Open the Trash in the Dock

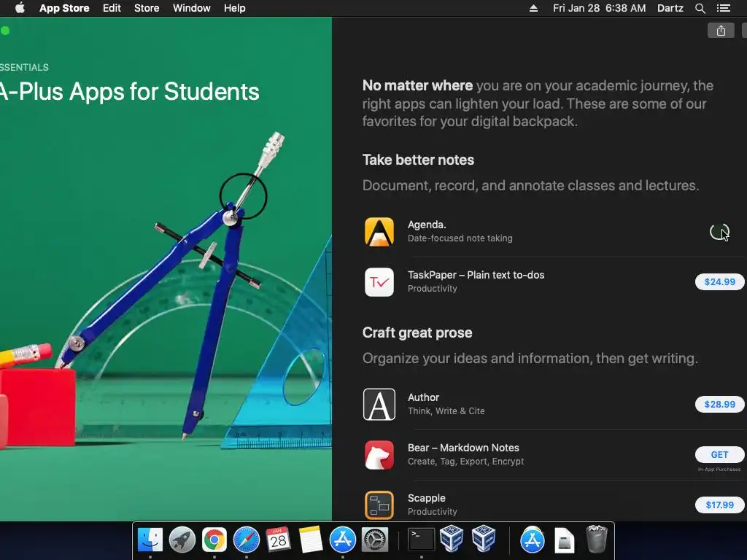[597, 539]
